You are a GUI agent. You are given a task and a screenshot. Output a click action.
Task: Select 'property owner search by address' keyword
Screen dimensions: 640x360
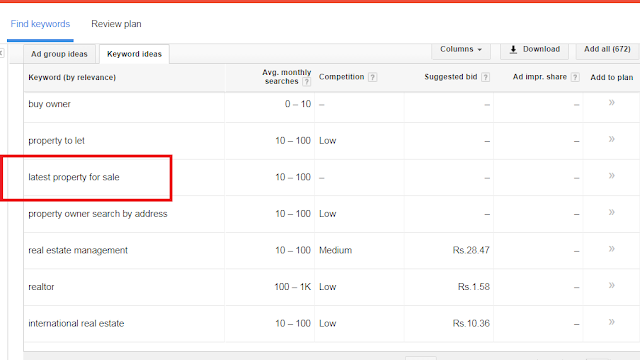pos(98,214)
